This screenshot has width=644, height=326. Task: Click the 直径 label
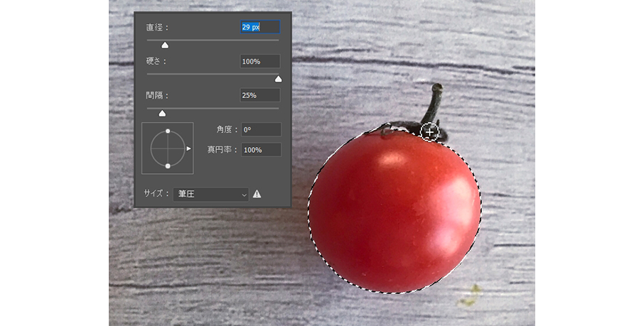click(x=157, y=28)
